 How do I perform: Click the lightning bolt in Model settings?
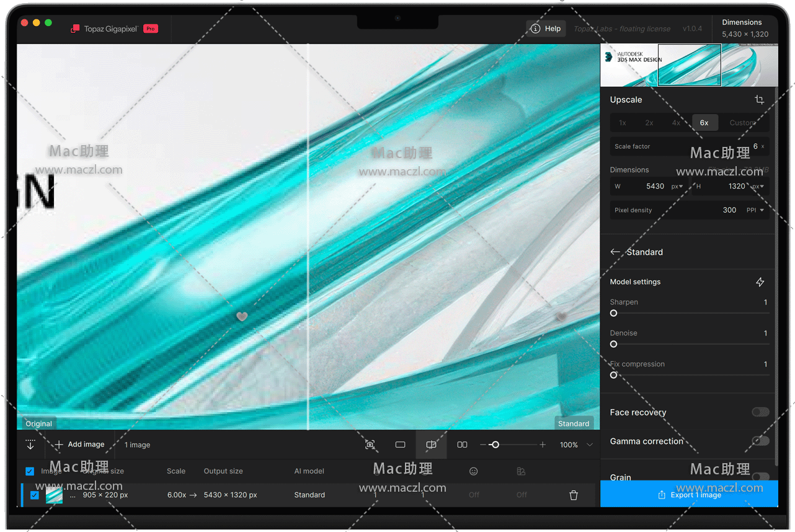[x=760, y=282]
